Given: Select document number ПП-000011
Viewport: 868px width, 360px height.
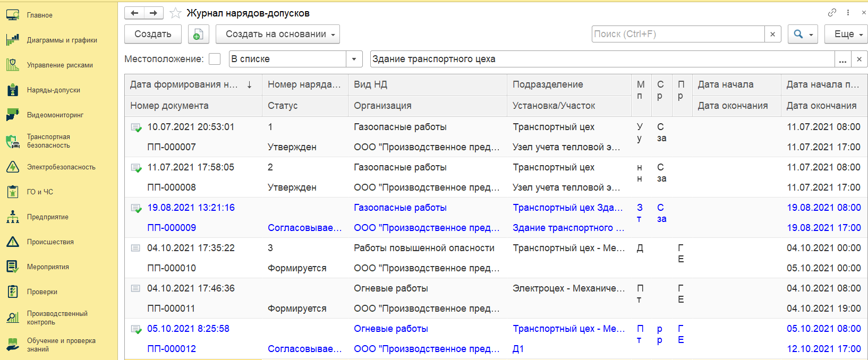Looking at the screenshot, I should point(171,308).
